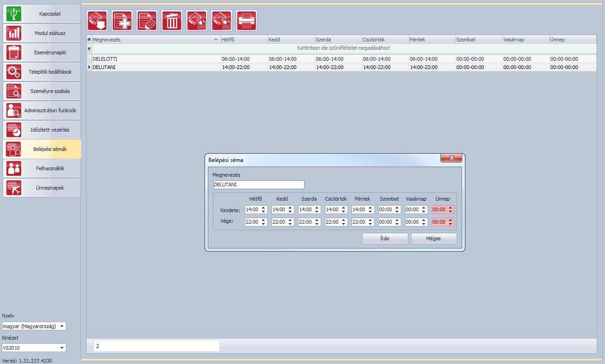Select the DELUTANI row name cell in grid
Viewport: 605px width, 364px height.
pos(156,67)
